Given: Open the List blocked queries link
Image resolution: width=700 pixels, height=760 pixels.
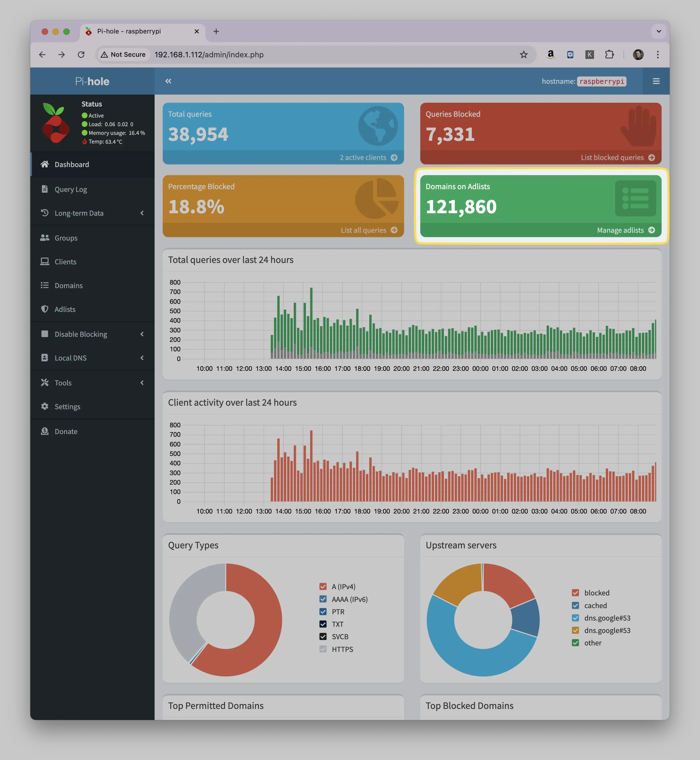Looking at the screenshot, I should pyautogui.click(x=618, y=158).
